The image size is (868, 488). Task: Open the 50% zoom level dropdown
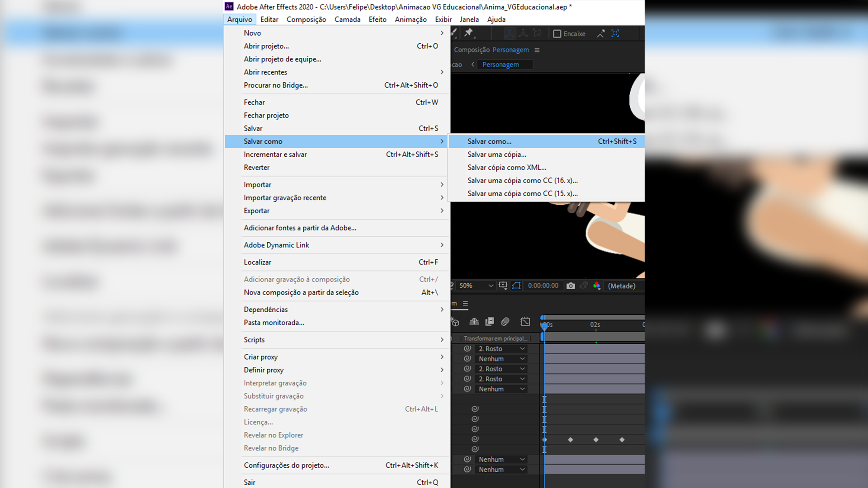coord(476,286)
